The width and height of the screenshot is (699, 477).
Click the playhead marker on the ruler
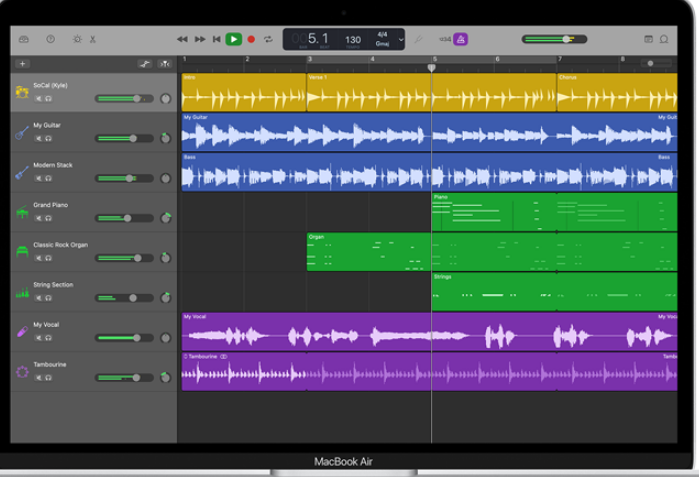pos(432,67)
